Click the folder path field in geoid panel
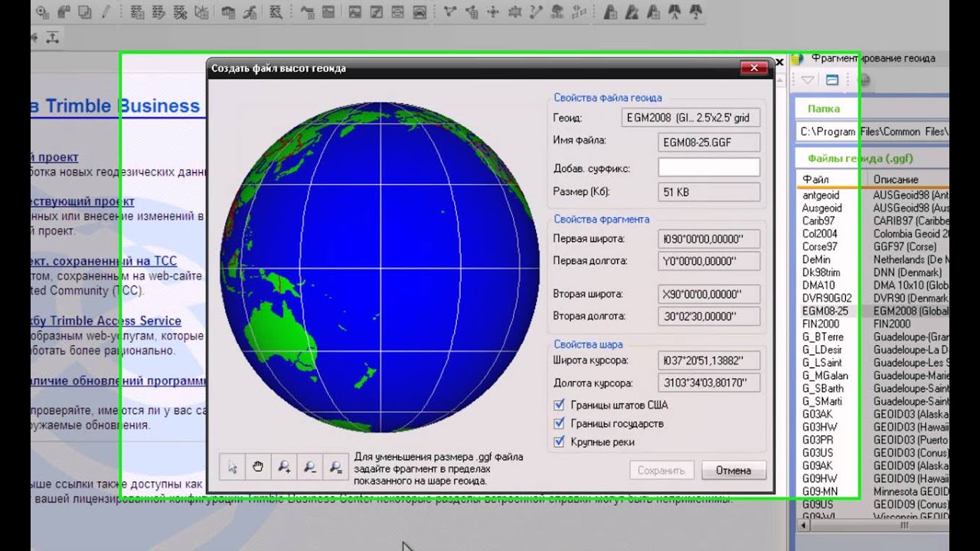The image size is (980, 551). [x=873, y=132]
